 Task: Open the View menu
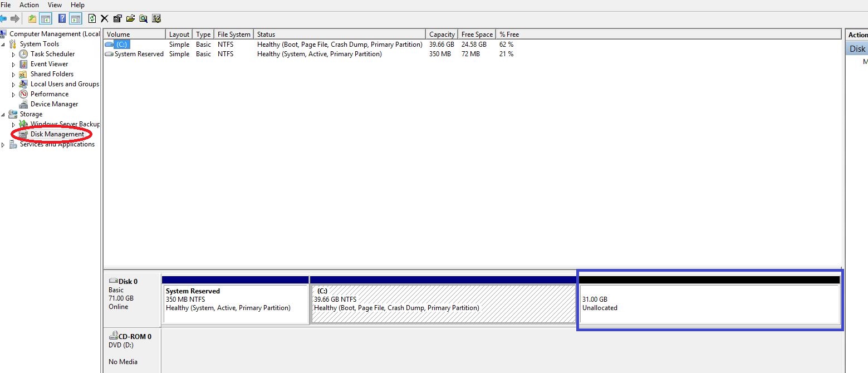(x=55, y=5)
